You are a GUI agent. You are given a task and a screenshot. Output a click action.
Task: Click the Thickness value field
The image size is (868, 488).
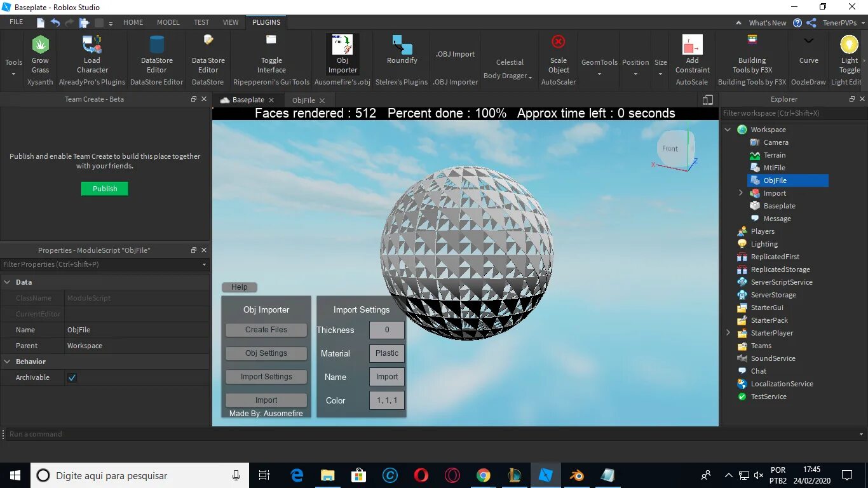[387, 330]
